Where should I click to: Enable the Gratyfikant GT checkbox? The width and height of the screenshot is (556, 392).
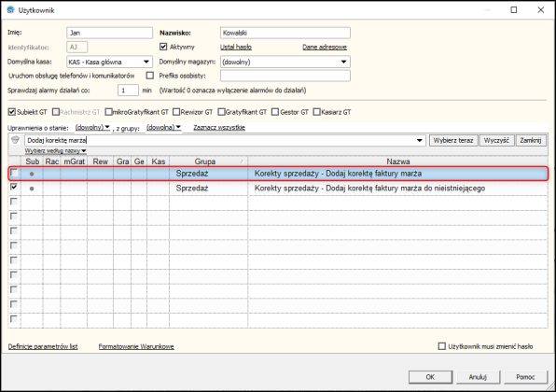(x=221, y=112)
